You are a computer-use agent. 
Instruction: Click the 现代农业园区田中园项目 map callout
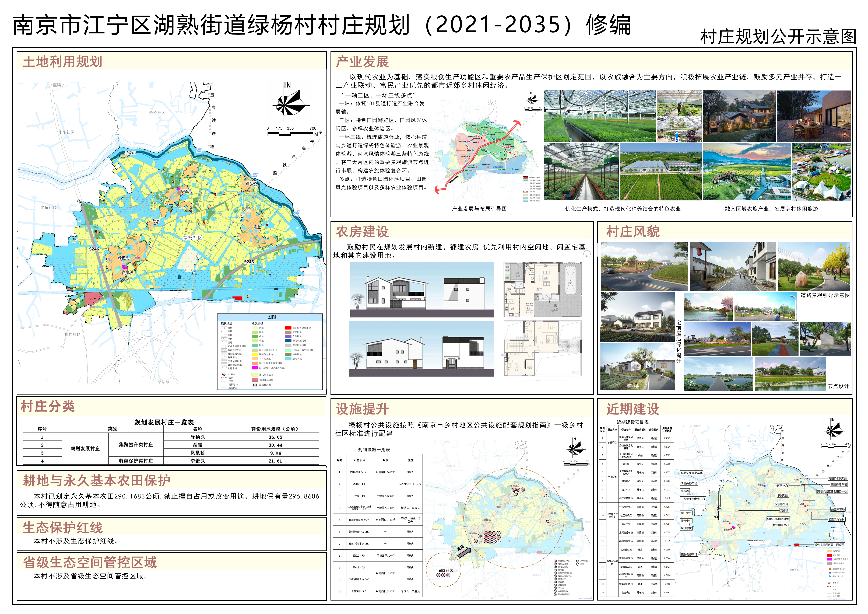coord(830,545)
